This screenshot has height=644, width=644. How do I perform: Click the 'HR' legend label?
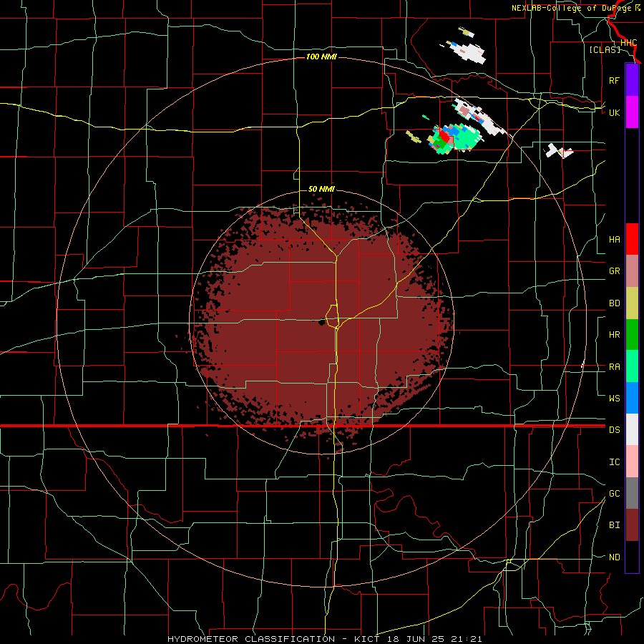click(x=614, y=335)
